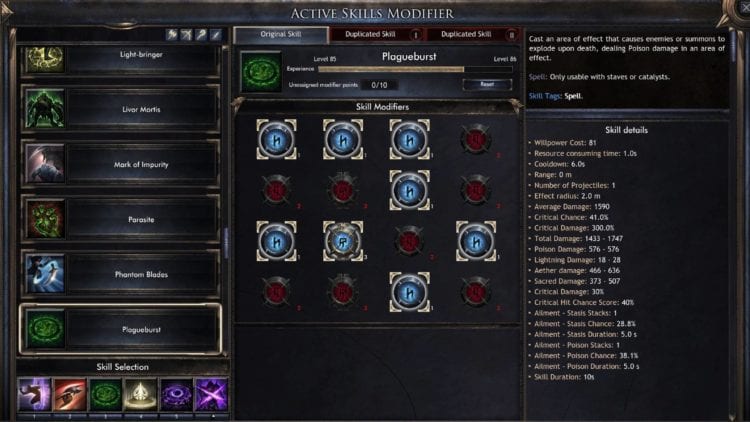Pick the purple vortex skill in slot 5
This screenshot has width=750, height=422.
176,394
